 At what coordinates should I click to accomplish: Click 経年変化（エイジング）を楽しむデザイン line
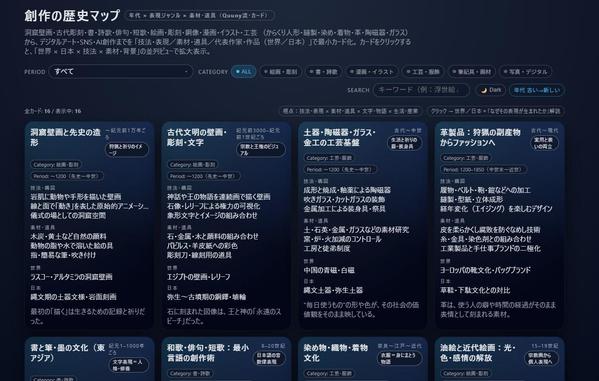pos(496,209)
